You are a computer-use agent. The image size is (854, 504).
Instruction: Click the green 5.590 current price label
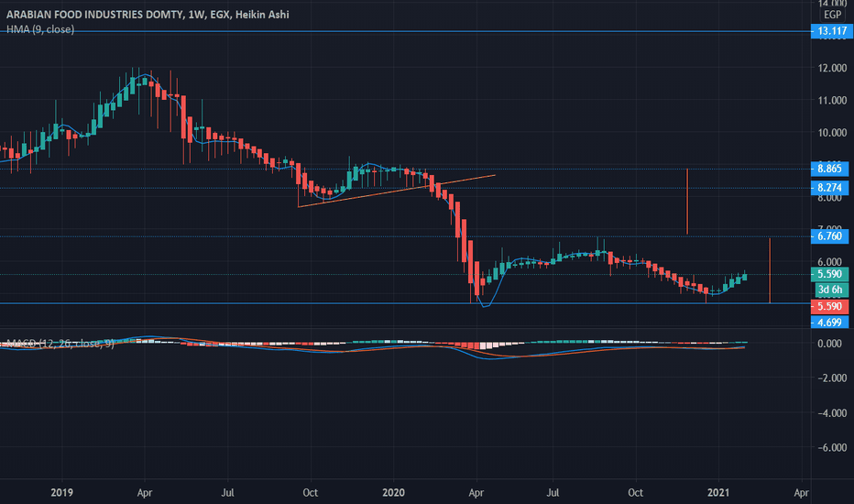(829, 274)
